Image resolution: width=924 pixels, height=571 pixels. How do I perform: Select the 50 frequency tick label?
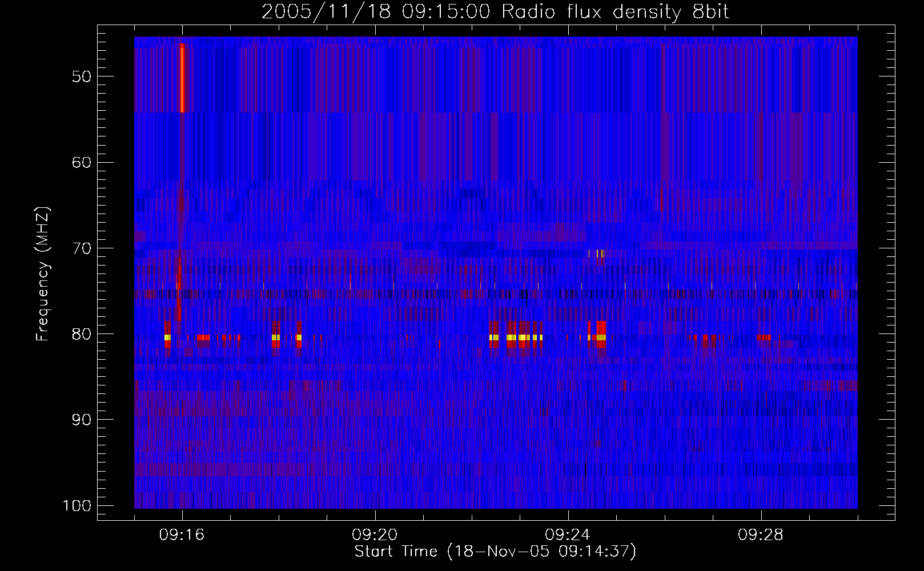(82, 77)
